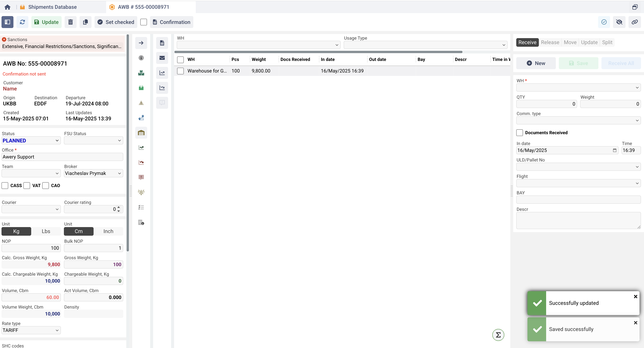The width and height of the screenshot is (644, 348).
Task: Click the New button in Receive panel
Action: click(x=536, y=63)
